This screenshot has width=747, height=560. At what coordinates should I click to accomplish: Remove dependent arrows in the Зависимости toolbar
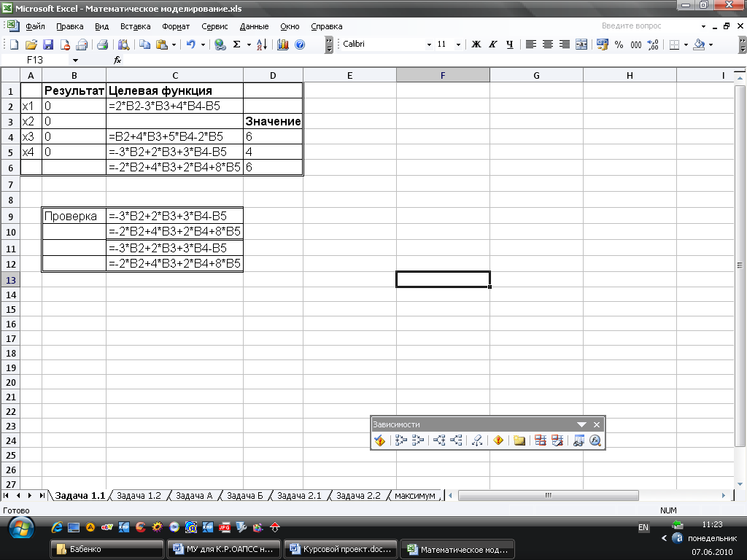point(456,440)
